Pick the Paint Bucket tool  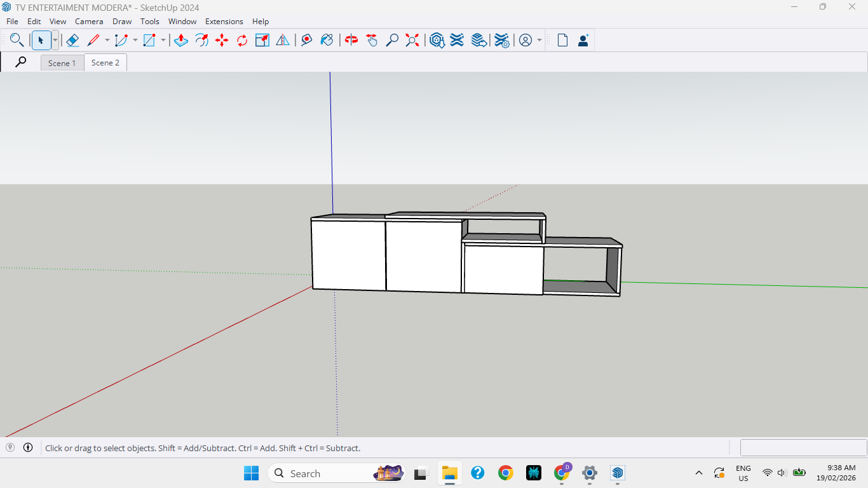pyautogui.click(x=327, y=41)
